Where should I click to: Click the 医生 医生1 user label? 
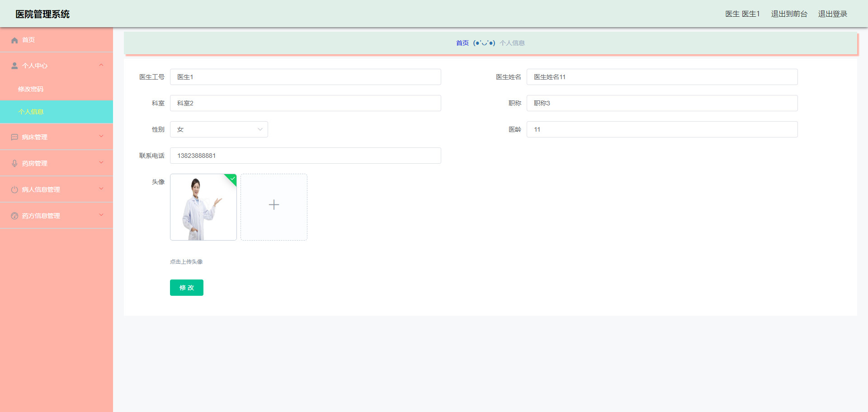[x=742, y=14]
